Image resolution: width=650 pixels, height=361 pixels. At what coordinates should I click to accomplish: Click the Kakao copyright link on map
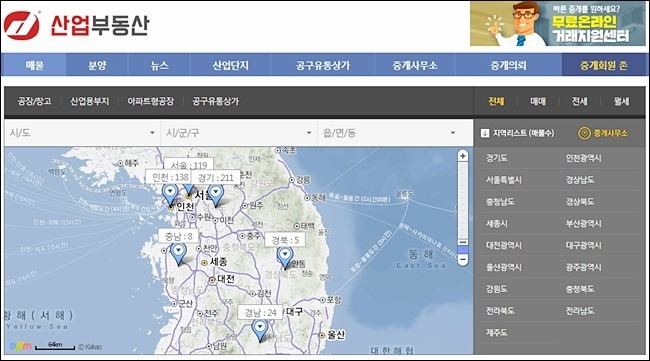tap(90, 346)
